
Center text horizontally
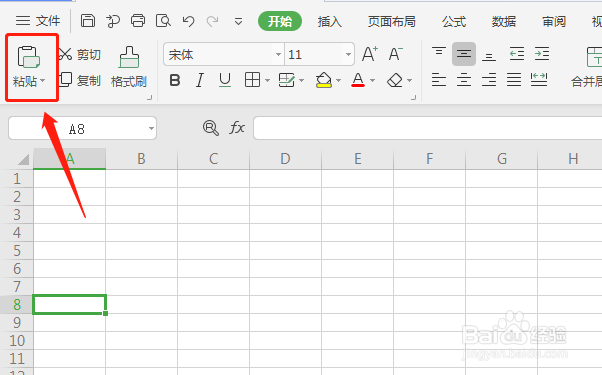[464, 80]
